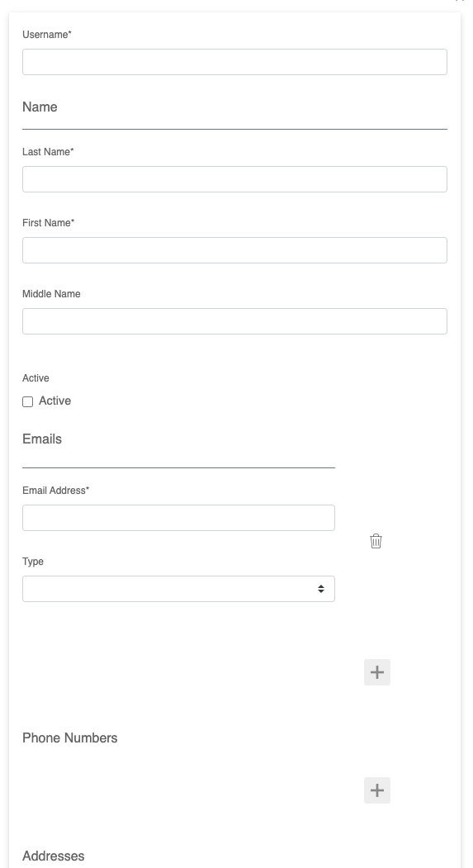Click the 'Type' label above dropdown
Screen dimensions: 473x868
click(33, 562)
